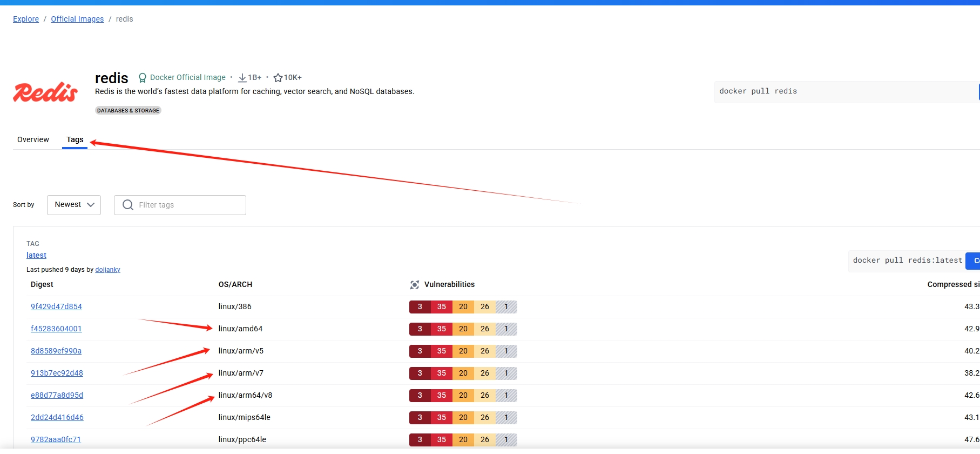Open digest 9f429d47d854
Viewport: 980px width, 454px height.
coord(56,306)
